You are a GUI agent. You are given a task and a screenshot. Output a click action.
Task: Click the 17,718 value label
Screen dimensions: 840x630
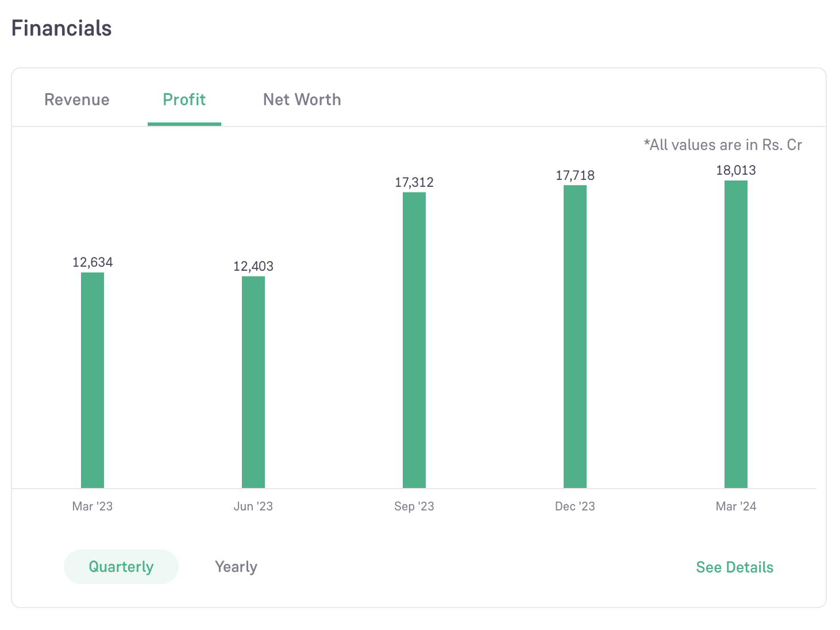click(x=575, y=175)
